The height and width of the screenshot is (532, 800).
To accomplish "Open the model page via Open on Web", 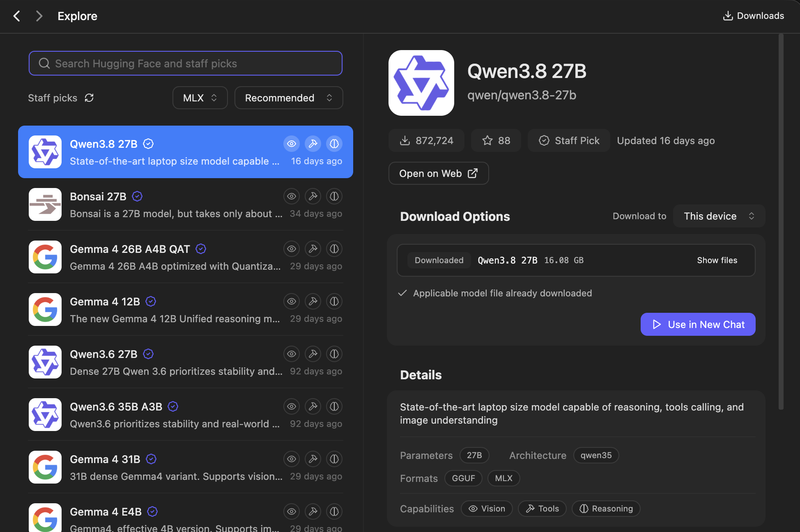I will click(439, 173).
